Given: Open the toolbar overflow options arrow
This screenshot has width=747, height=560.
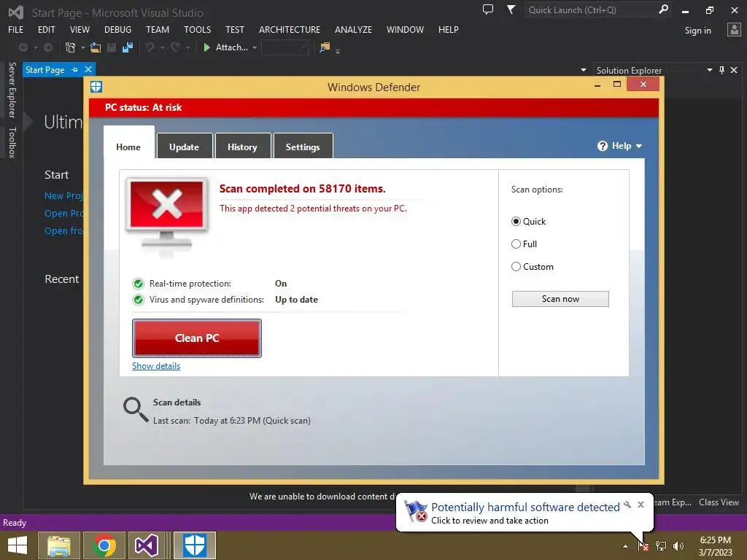Looking at the screenshot, I should 337,51.
